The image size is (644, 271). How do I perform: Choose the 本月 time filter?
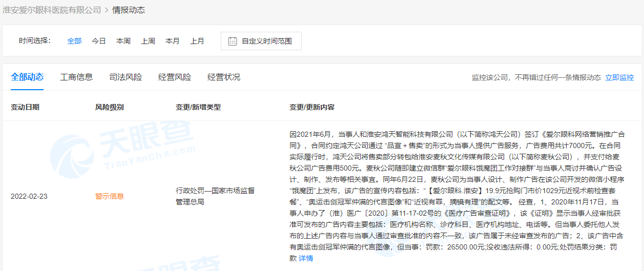coord(173,41)
